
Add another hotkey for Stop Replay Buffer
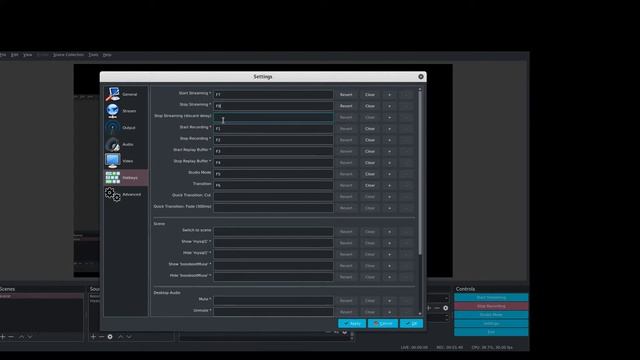389,163
